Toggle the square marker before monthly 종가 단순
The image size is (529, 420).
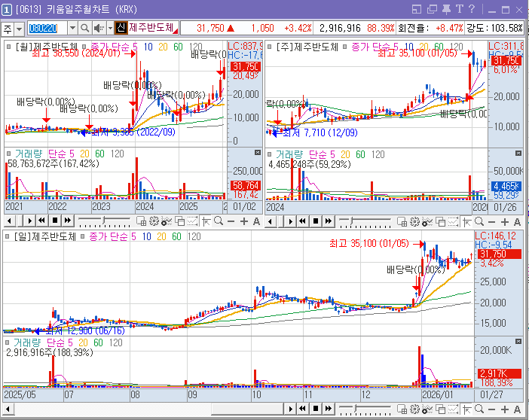84,47
